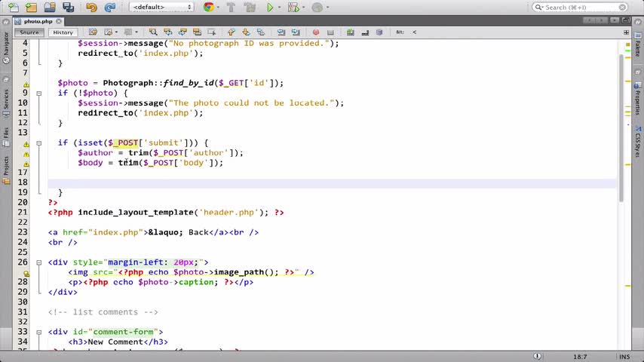Screen dimensions: 644x362
Task: Collapse the if isset POST code block
Action: click(x=39, y=143)
